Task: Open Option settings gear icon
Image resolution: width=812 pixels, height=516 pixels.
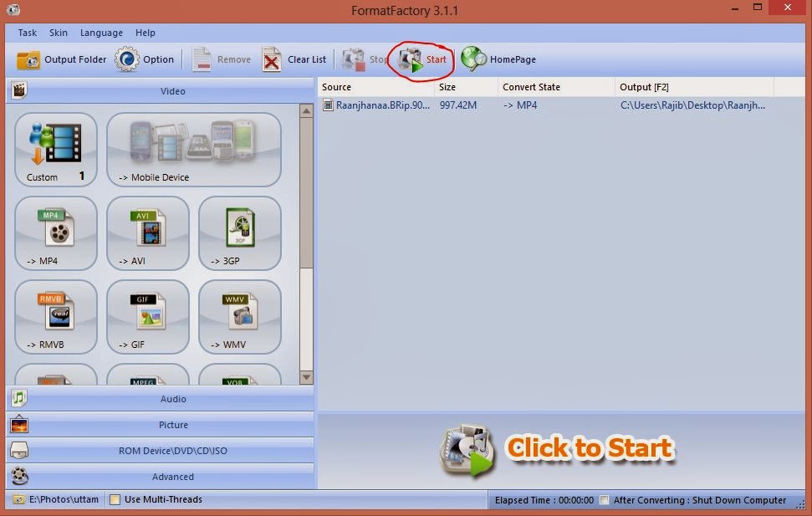Action: (x=126, y=59)
